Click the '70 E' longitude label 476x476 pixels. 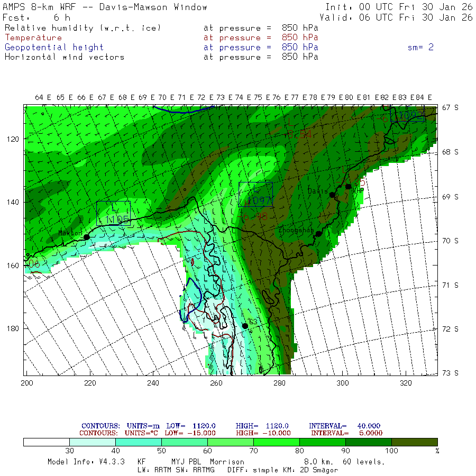[x=166, y=97]
